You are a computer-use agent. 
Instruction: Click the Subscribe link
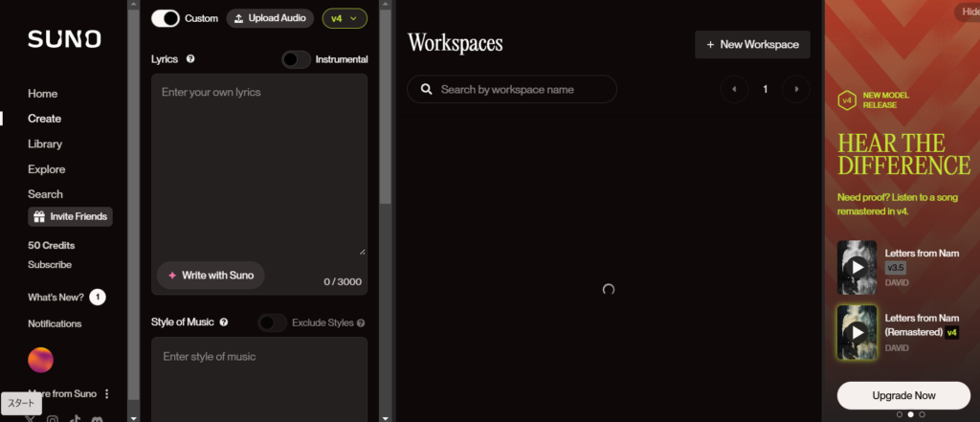(50, 264)
